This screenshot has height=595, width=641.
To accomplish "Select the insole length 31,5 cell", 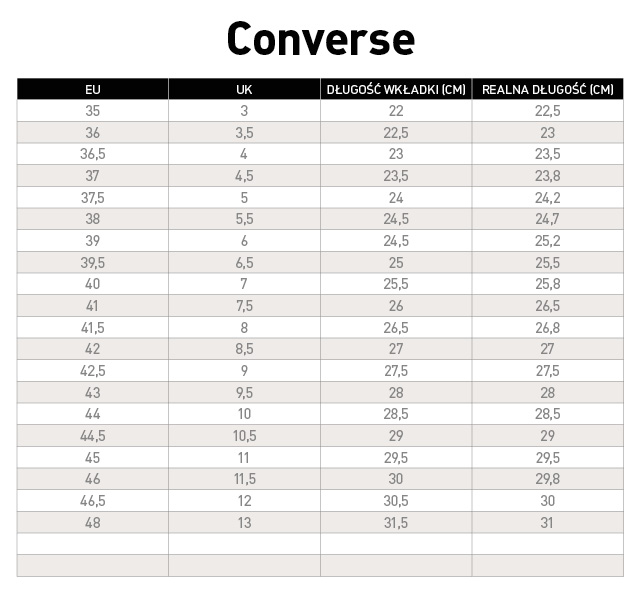I will coord(396,523).
